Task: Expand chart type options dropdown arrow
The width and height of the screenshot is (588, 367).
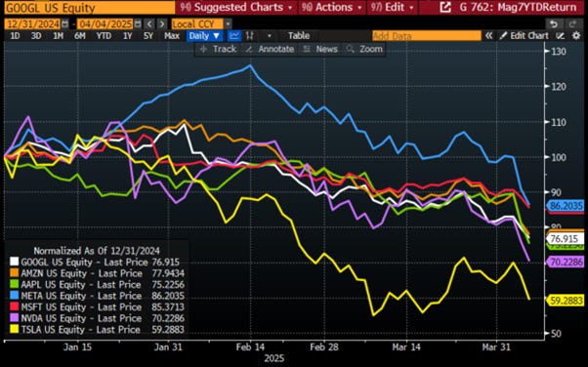Action: 270,36
